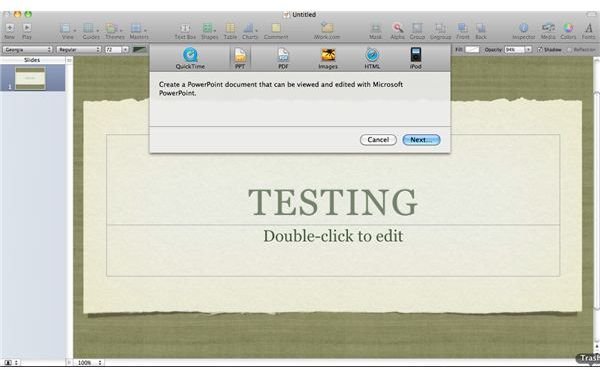Open the View toolbar menu

tap(67, 31)
